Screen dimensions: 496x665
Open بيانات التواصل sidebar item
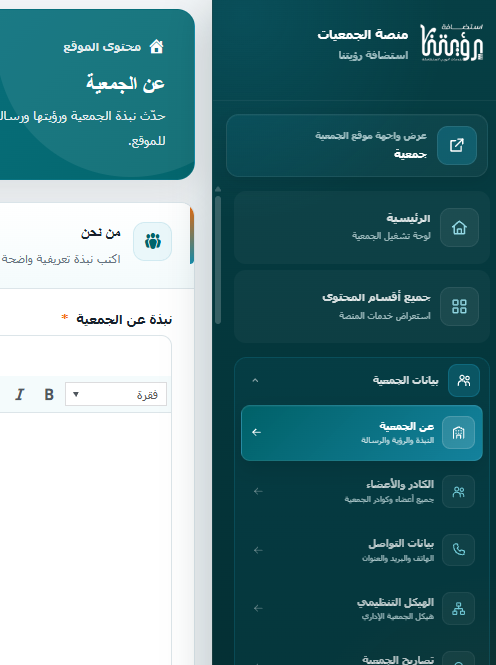click(362, 550)
